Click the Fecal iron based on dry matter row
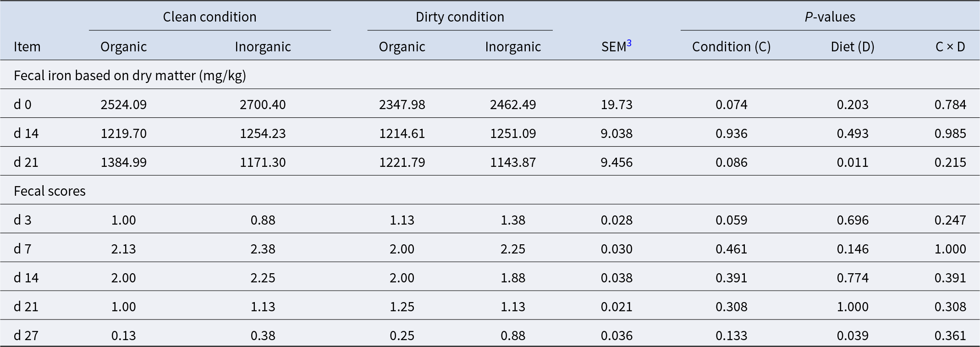Viewport: 980px width, 347px height. pos(490,75)
